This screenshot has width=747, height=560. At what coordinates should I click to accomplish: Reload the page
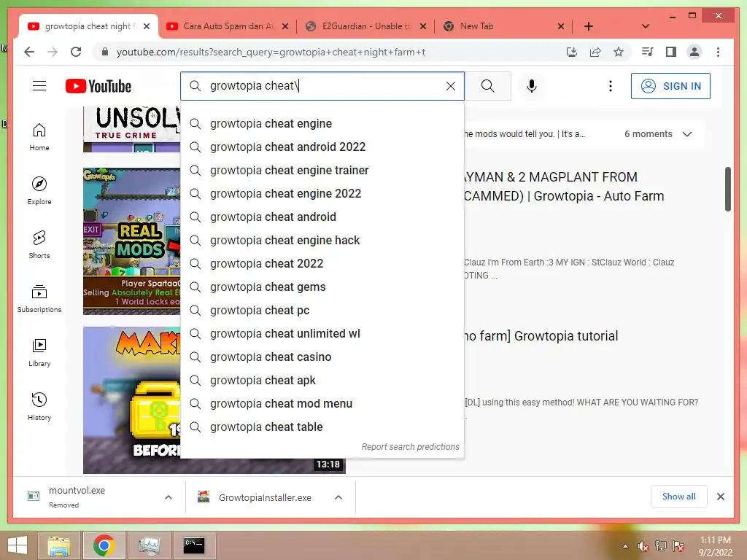point(76,52)
